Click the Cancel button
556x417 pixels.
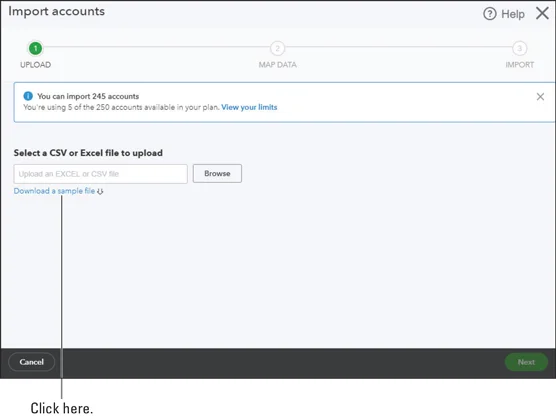(32, 362)
